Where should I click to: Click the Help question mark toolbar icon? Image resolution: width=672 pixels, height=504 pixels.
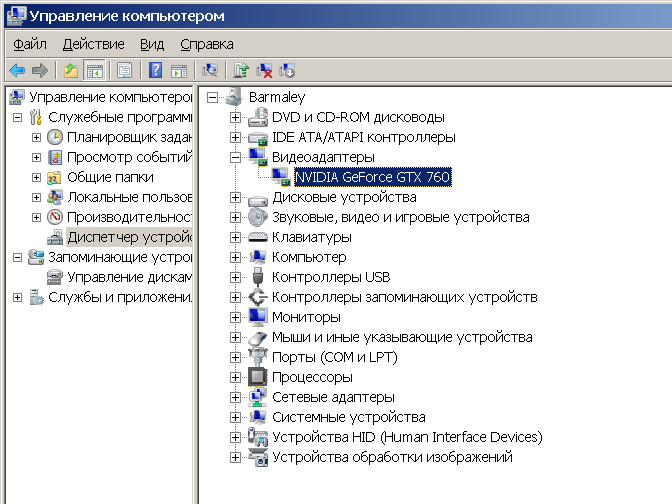(155, 70)
